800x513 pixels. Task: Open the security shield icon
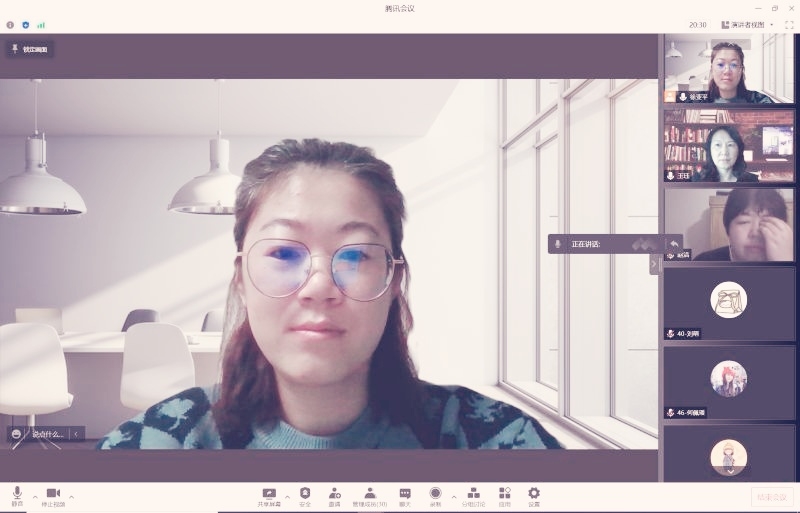pos(305,495)
